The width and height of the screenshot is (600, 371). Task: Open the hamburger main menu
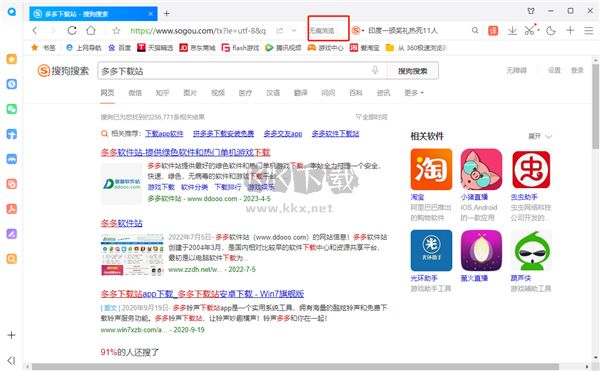point(589,31)
